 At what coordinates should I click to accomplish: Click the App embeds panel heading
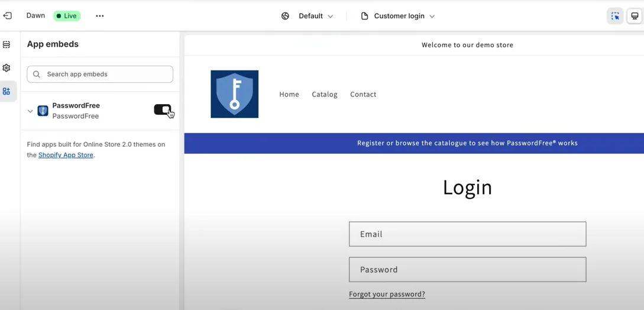coord(53,44)
